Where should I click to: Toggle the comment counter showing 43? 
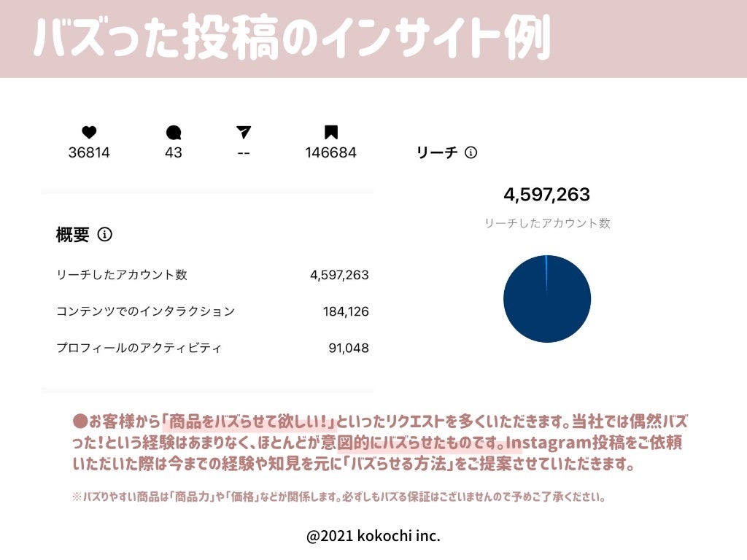tap(172, 153)
